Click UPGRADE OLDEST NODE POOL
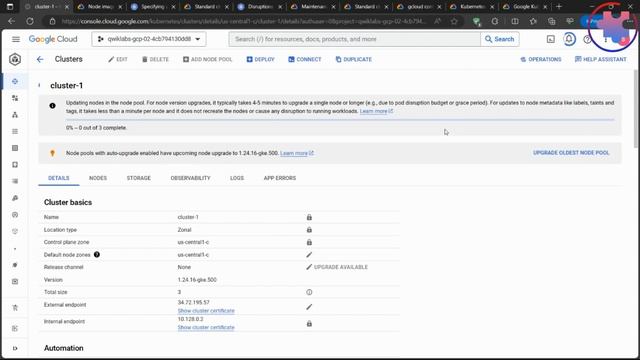 [571, 153]
